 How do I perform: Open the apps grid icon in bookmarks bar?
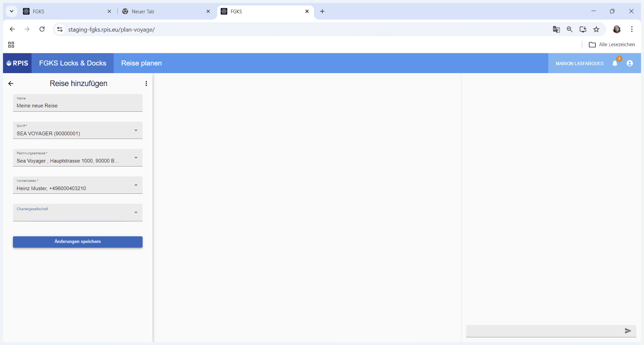11,45
